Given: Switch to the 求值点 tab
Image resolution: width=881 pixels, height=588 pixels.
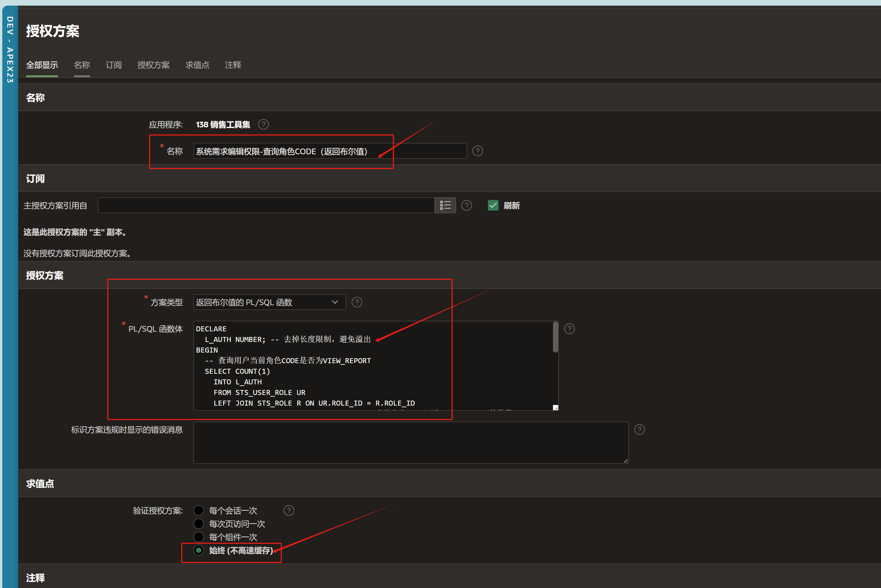Looking at the screenshot, I should (x=197, y=65).
